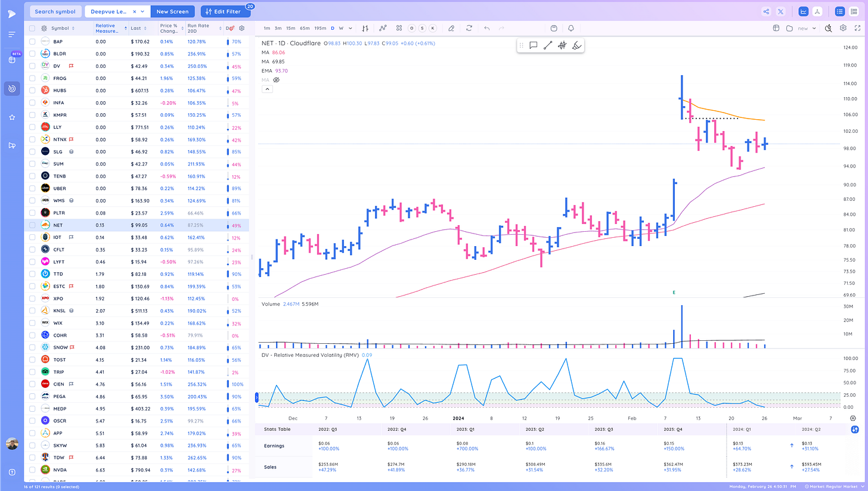The image size is (868, 491).
Task: Tick the checkbox for NVDA row
Action: point(32,470)
